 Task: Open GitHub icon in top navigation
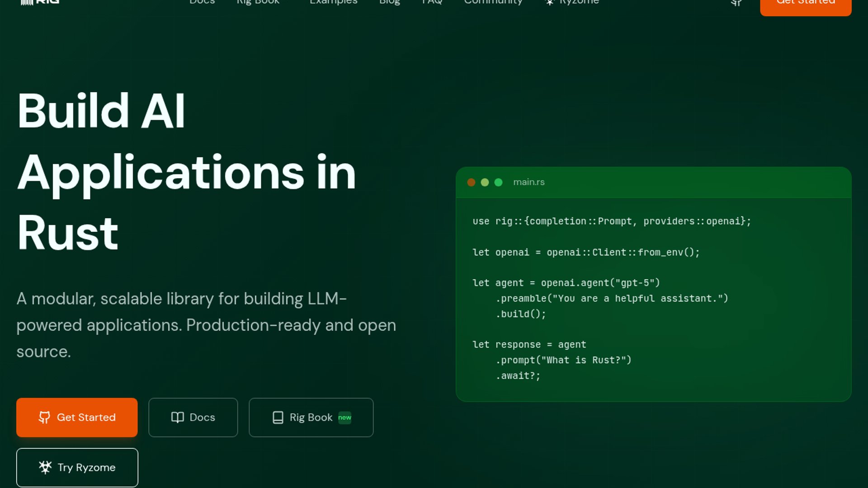[736, 2]
